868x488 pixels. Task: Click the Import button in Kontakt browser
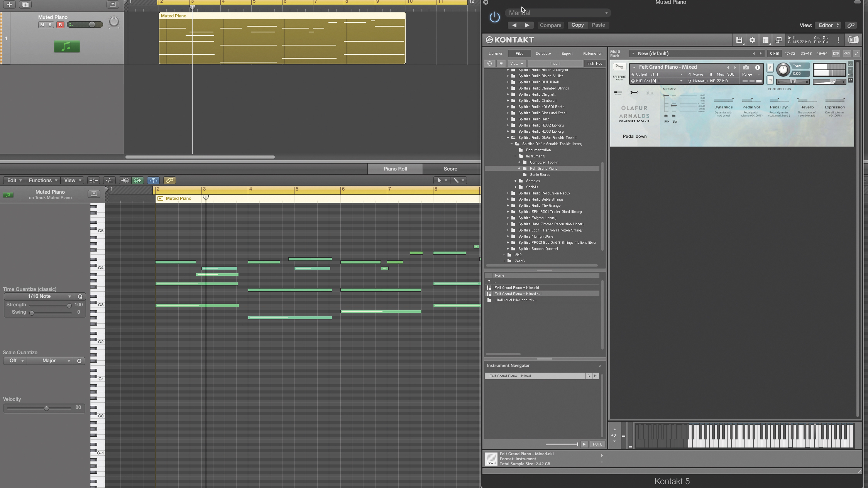click(555, 63)
